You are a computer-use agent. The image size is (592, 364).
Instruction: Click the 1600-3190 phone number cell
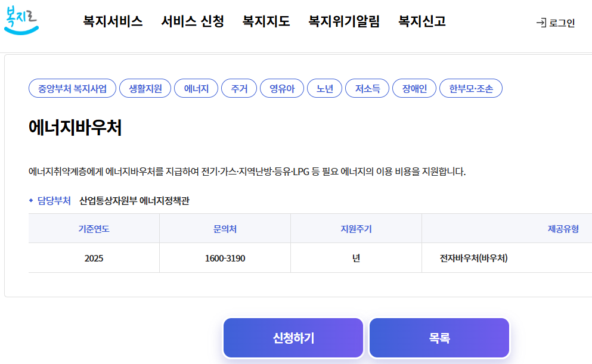pyautogui.click(x=225, y=258)
